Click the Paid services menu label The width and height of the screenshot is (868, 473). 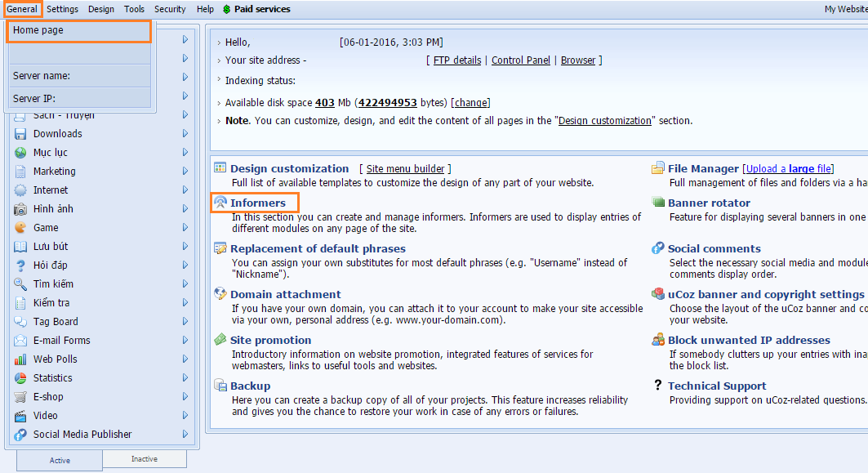click(262, 10)
